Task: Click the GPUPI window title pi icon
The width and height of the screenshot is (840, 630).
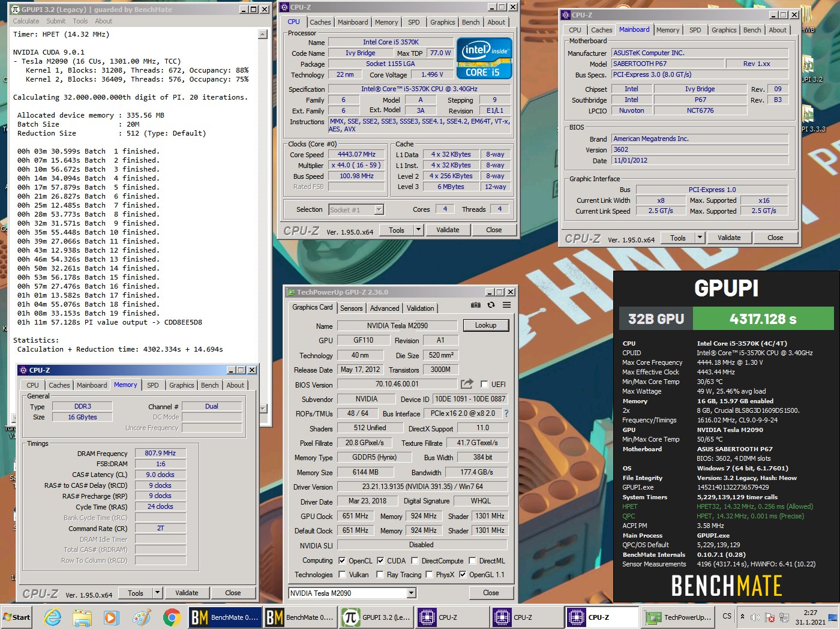Action: tap(16, 10)
